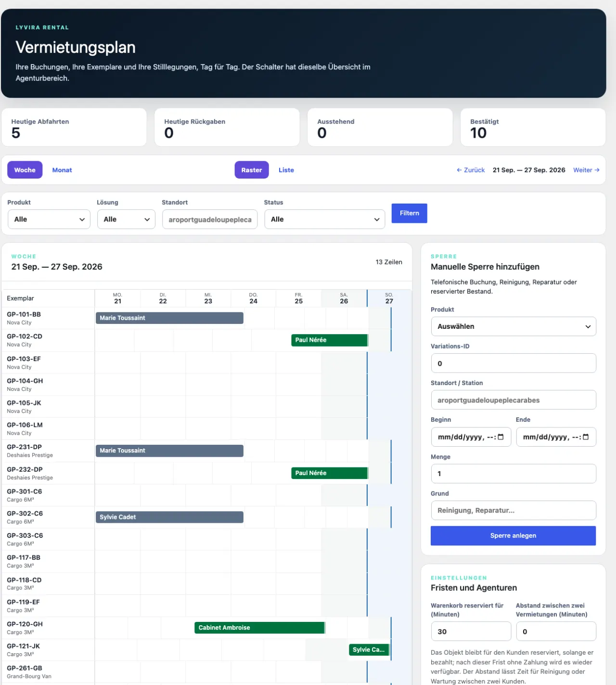Screen dimensions: 616x685
Task: Open Marie Toussaint booking on GP-101-BB
Action: 169,318
